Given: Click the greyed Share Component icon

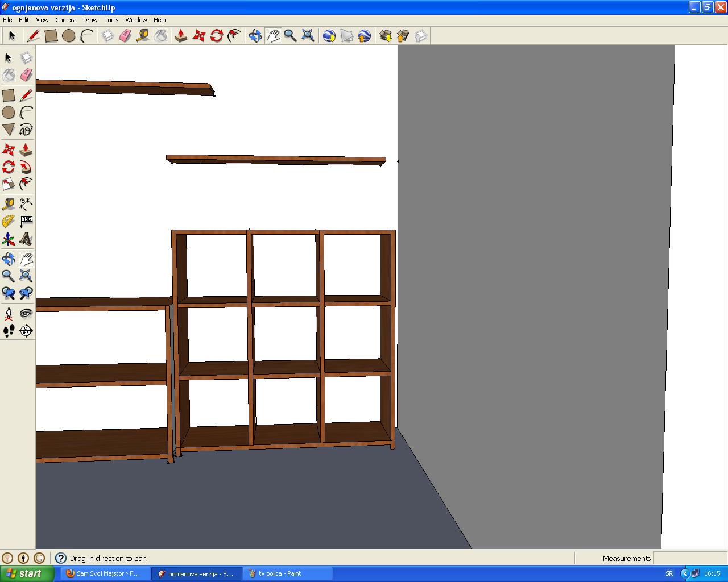Looking at the screenshot, I should (x=421, y=36).
